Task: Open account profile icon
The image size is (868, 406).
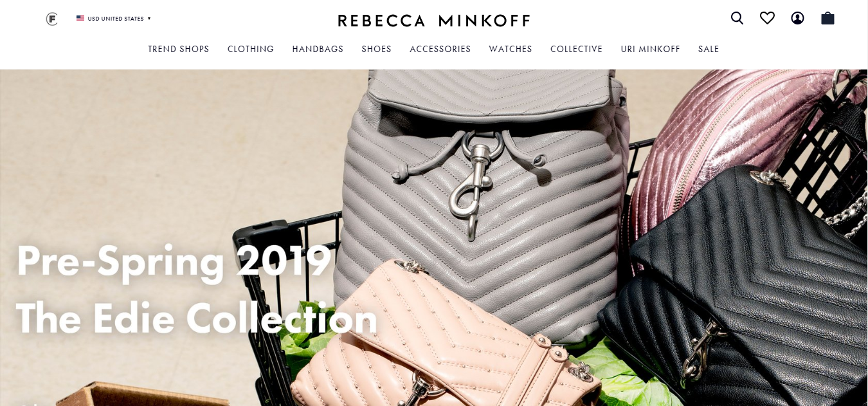Action: point(797,18)
